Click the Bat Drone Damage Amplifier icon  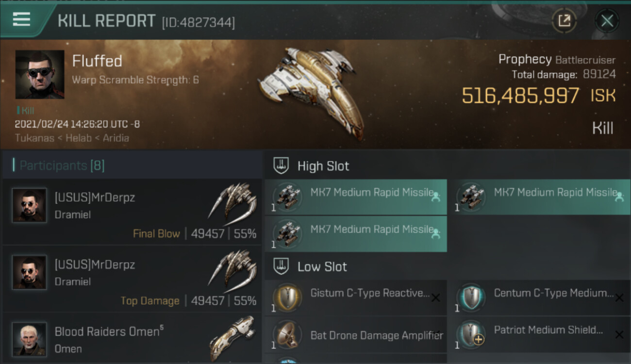(288, 336)
